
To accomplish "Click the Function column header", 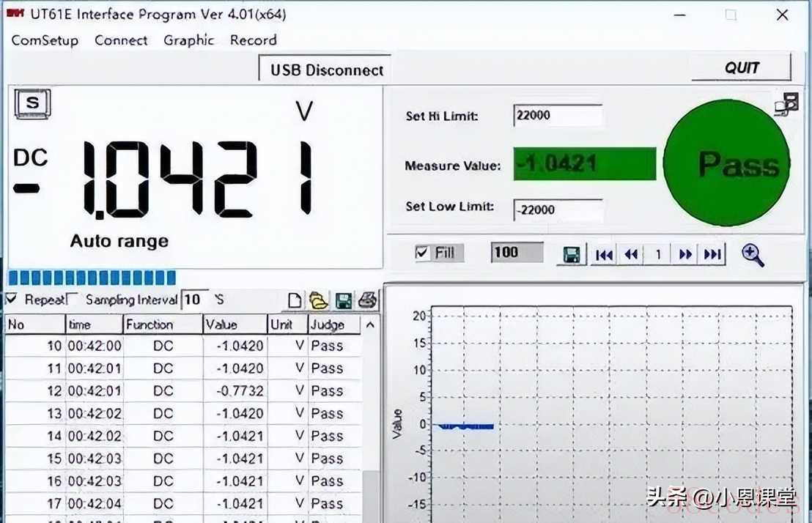I will tap(163, 324).
